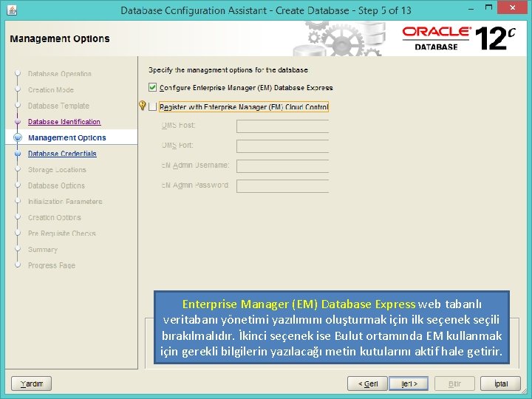This screenshot has width=532, height=399.
Task: Click into the OMS Host field
Action: pos(282,126)
